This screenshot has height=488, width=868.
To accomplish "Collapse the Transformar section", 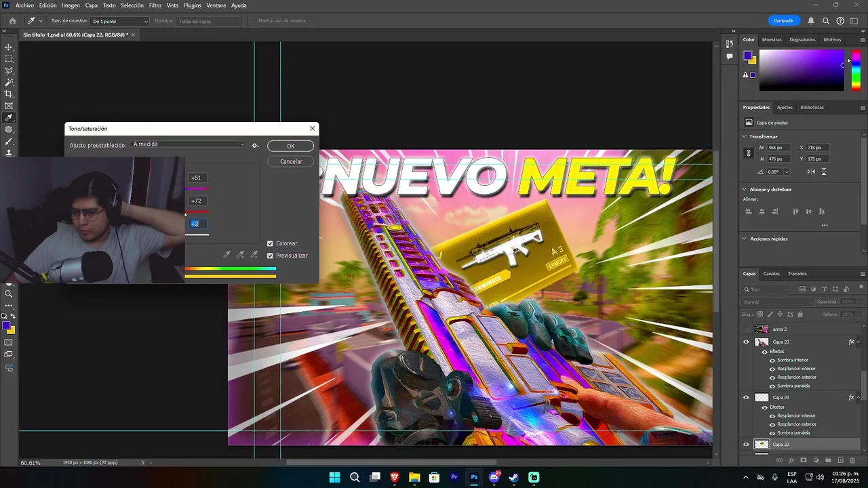I will coord(745,136).
